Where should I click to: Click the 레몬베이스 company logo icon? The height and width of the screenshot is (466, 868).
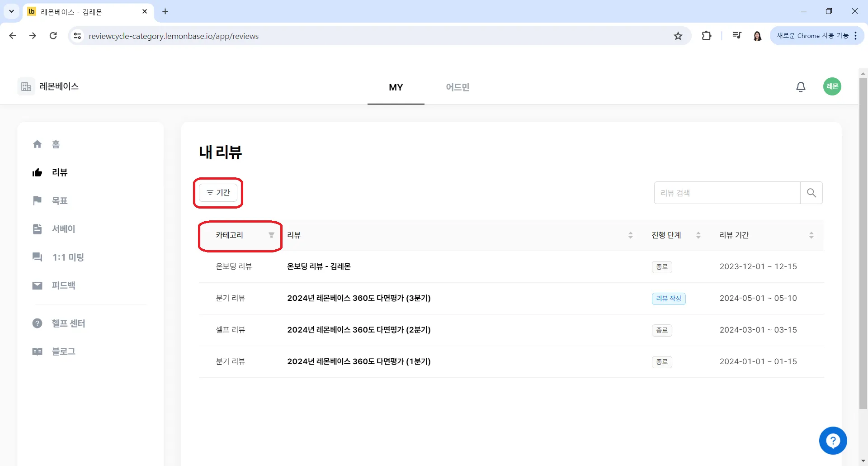[26, 86]
